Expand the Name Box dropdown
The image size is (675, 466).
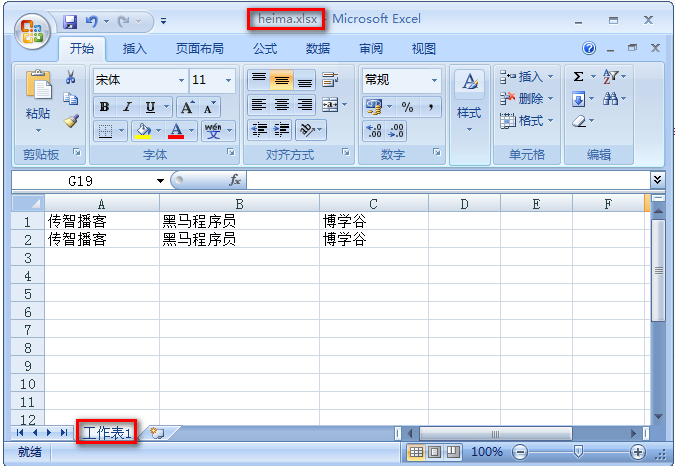click(x=160, y=181)
